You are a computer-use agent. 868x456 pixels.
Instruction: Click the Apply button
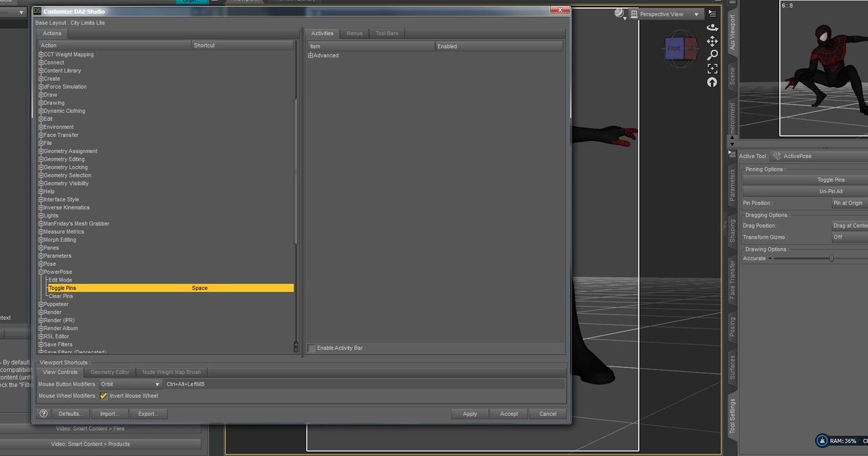click(470, 414)
